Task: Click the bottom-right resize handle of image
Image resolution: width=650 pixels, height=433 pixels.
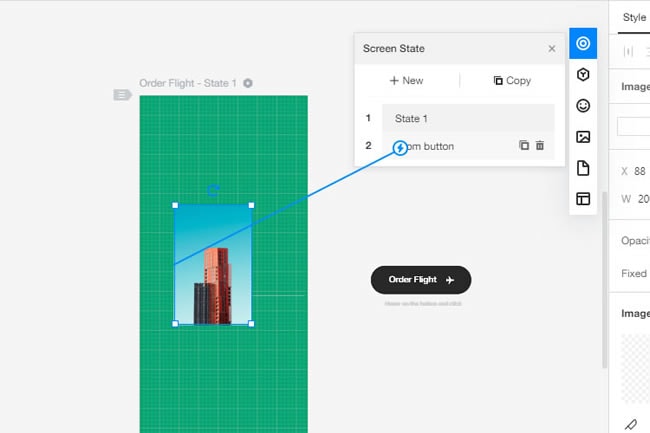Action: (x=251, y=324)
